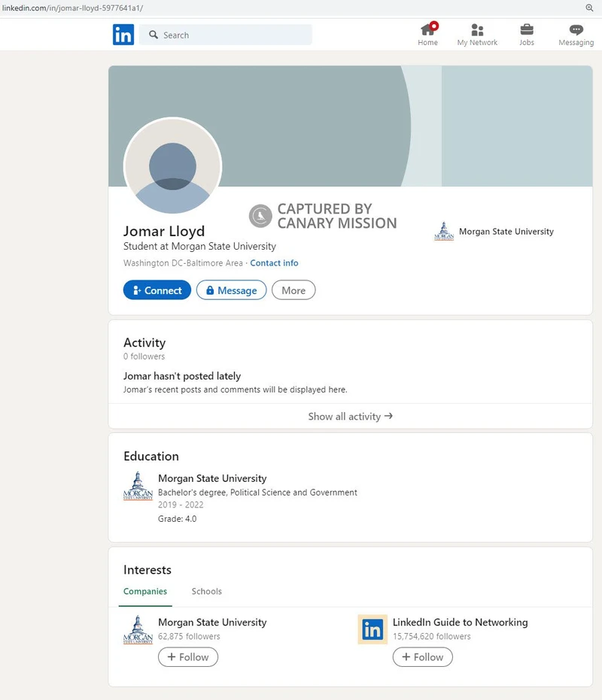Click the '0 followers' text under Activity
This screenshot has height=700, width=602.
144,356
